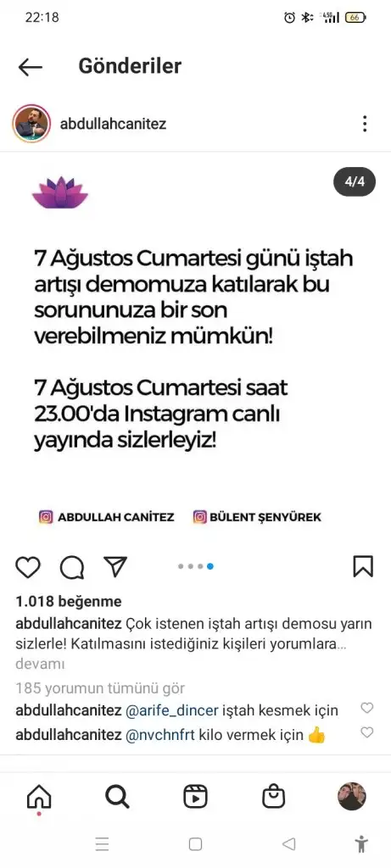Go to the Home tab
This screenshot has height=868, width=391.
click(x=39, y=798)
